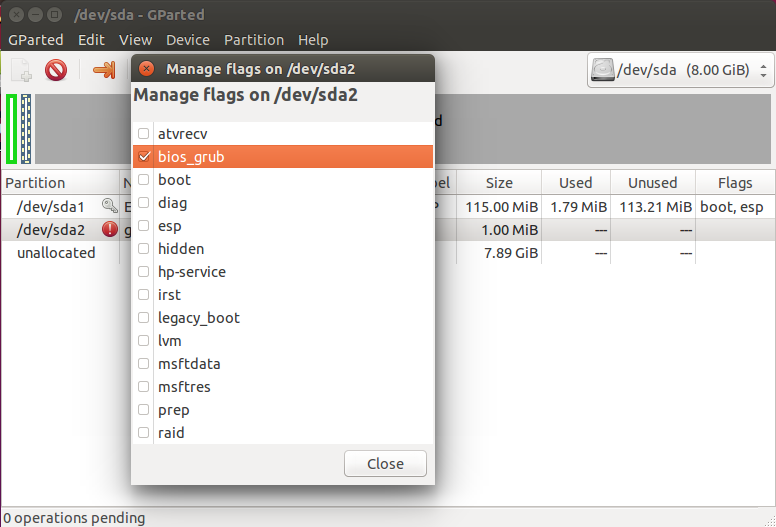Click the orange Resize/Move arrow icon
The image size is (776, 527).
pyautogui.click(x=103, y=70)
